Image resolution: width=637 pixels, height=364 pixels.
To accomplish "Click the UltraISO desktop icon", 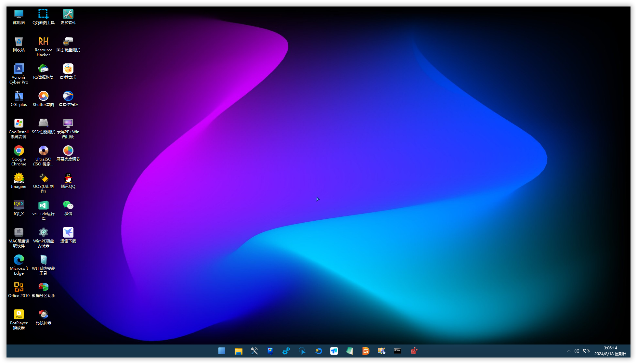I will click(44, 156).
